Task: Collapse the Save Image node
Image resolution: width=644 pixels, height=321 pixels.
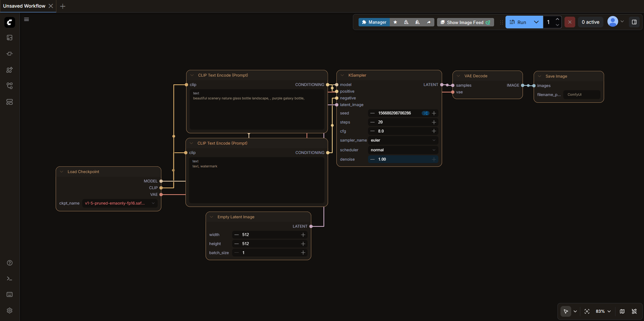Action: coord(540,76)
